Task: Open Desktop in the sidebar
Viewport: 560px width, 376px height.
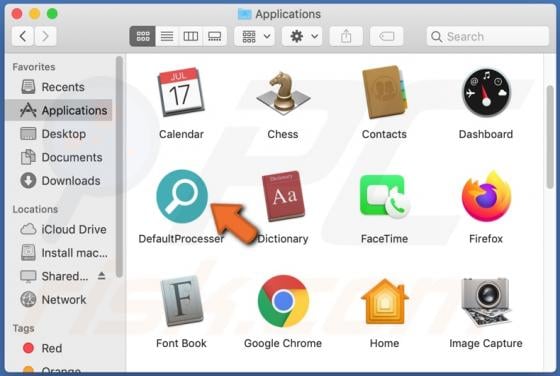Action: tap(59, 134)
